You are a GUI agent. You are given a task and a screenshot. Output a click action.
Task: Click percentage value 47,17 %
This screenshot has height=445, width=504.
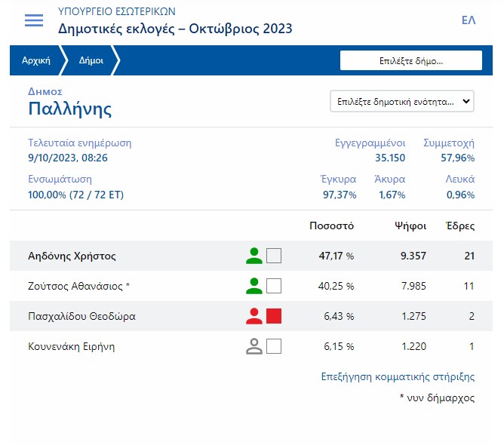(x=337, y=256)
